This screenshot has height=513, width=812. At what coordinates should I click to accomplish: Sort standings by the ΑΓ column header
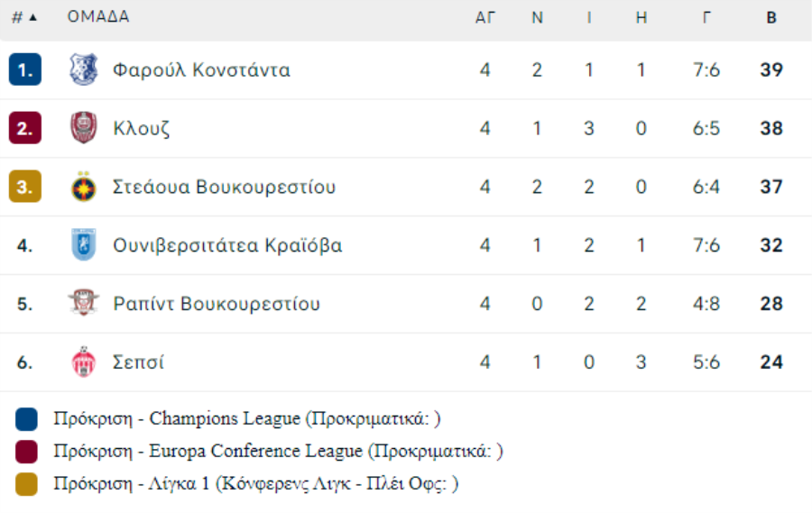click(x=485, y=17)
